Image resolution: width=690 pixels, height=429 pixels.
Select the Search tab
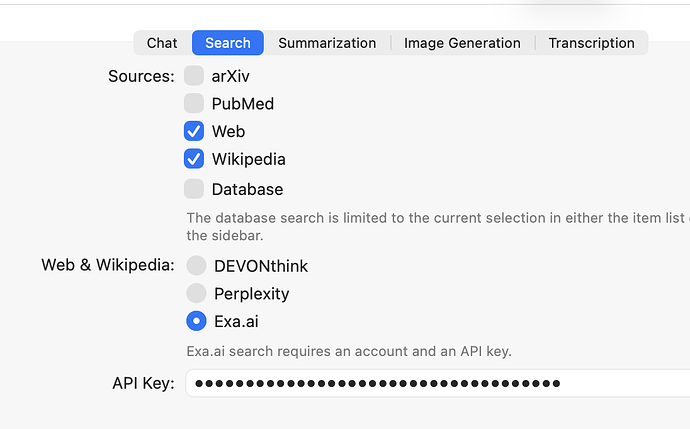pyautogui.click(x=228, y=43)
